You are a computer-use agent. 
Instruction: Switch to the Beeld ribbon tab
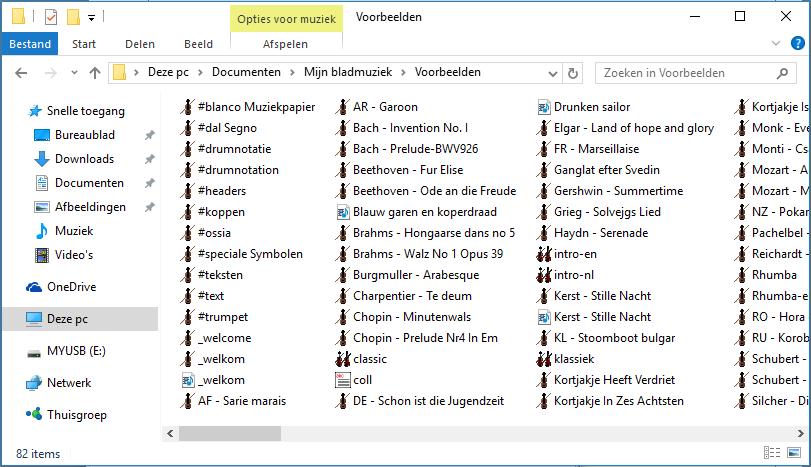coord(198,44)
